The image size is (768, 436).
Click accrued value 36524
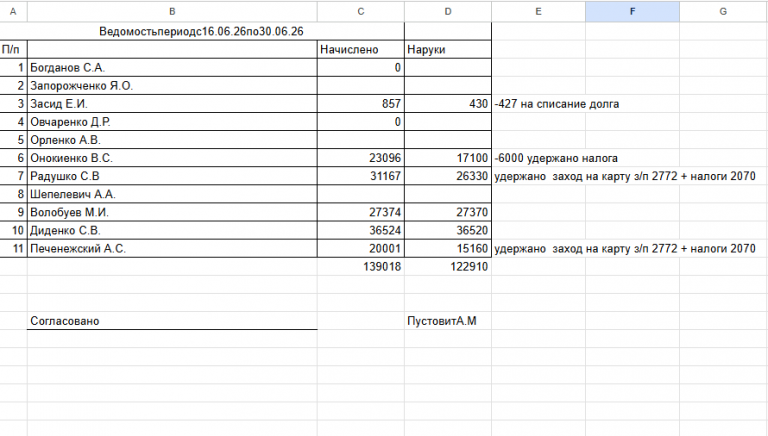coord(360,231)
